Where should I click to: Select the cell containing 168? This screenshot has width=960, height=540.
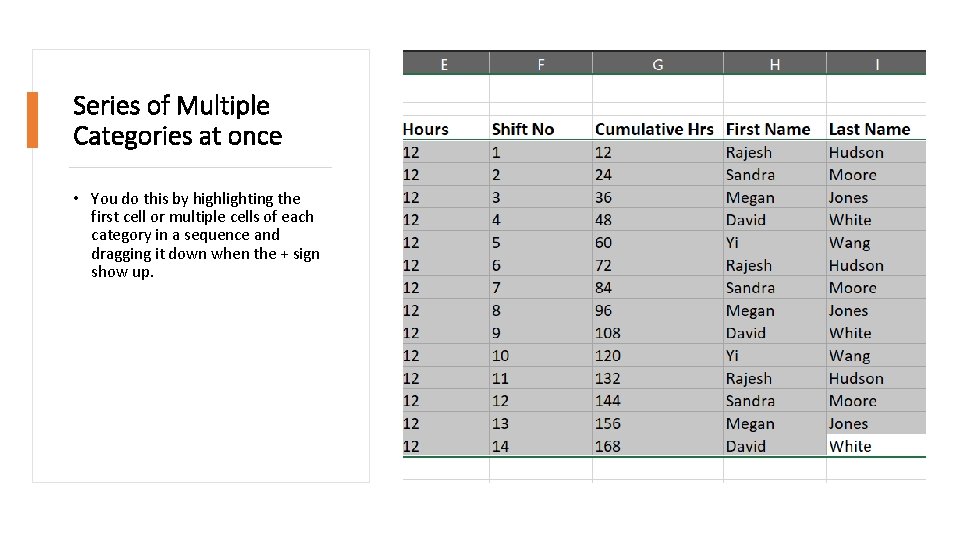click(x=658, y=446)
